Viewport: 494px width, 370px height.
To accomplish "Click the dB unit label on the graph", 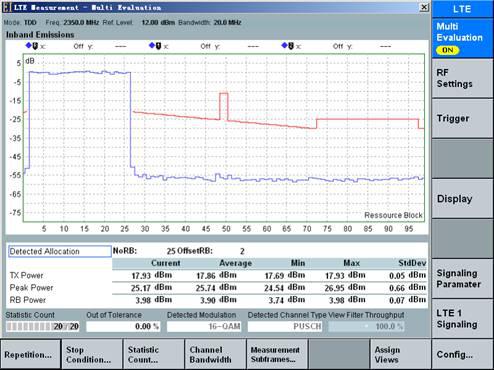I will coord(30,61).
